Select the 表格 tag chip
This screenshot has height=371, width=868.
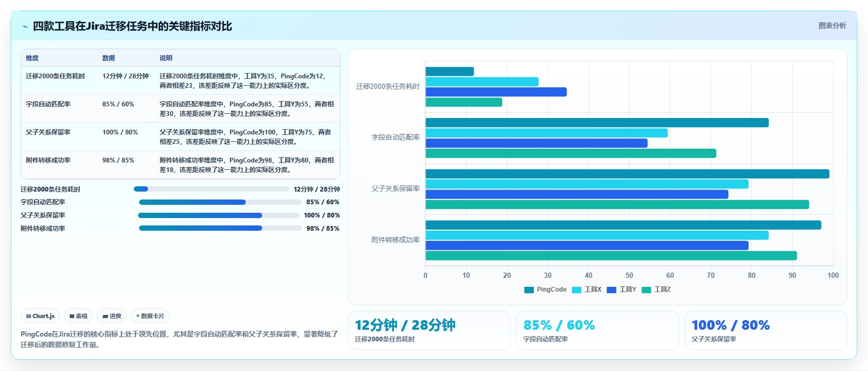coord(78,316)
